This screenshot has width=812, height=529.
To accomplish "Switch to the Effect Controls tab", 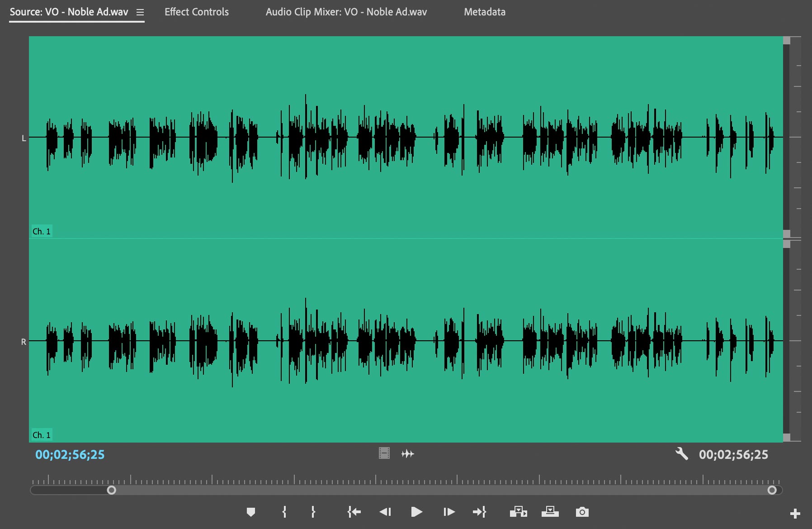I will pos(197,12).
